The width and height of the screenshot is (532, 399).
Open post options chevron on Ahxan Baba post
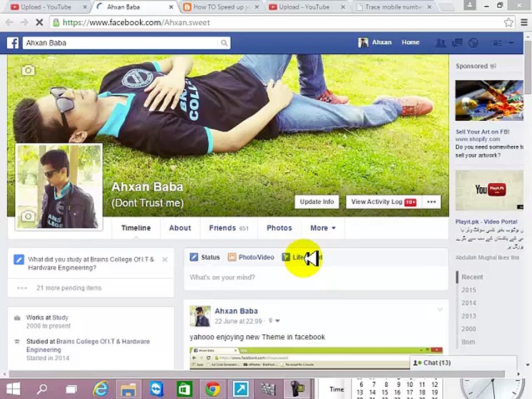pyautogui.click(x=440, y=310)
